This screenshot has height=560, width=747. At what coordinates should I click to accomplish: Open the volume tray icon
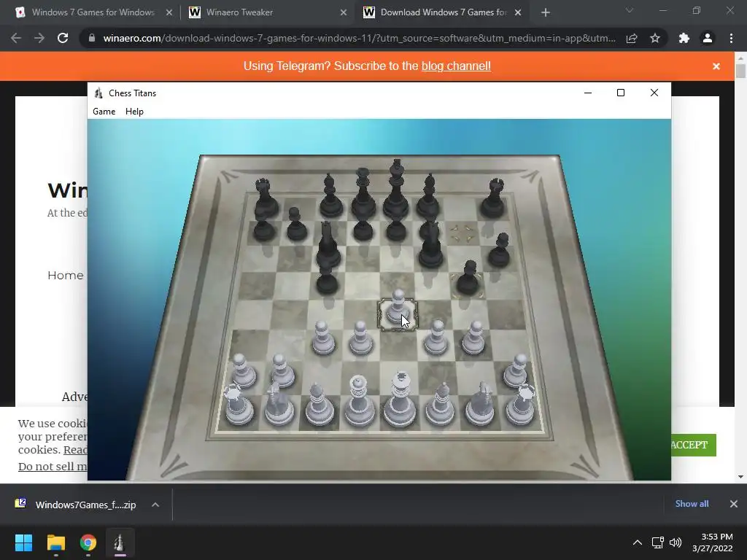click(675, 542)
